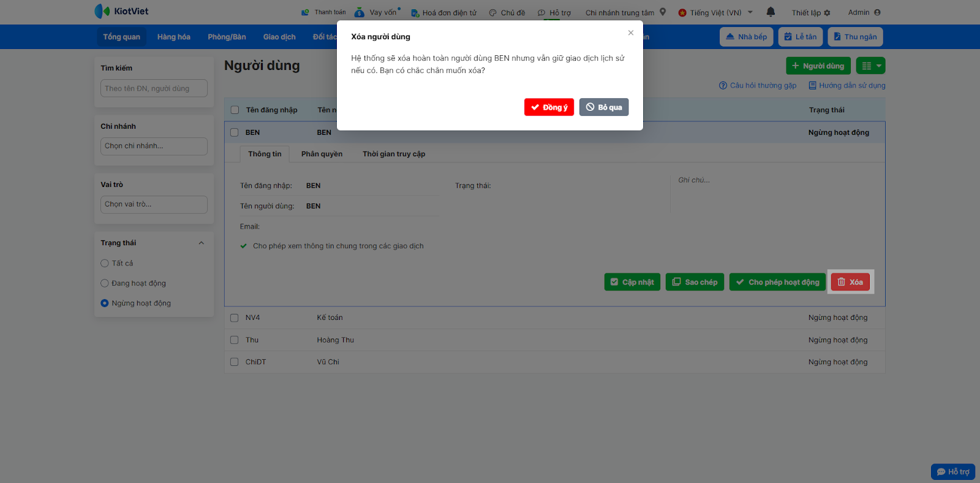The image size is (980, 483).
Task: Select Đang hoạt động status radio
Action: click(x=105, y=283)
